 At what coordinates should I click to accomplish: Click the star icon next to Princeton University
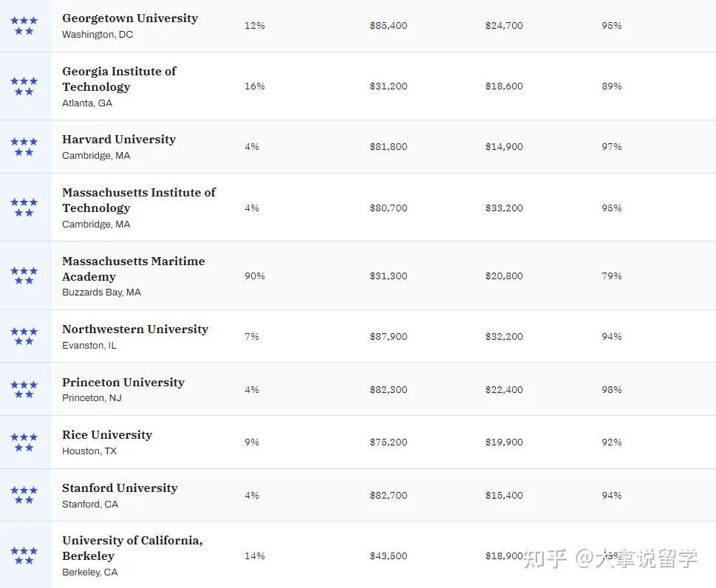[24, 389]
